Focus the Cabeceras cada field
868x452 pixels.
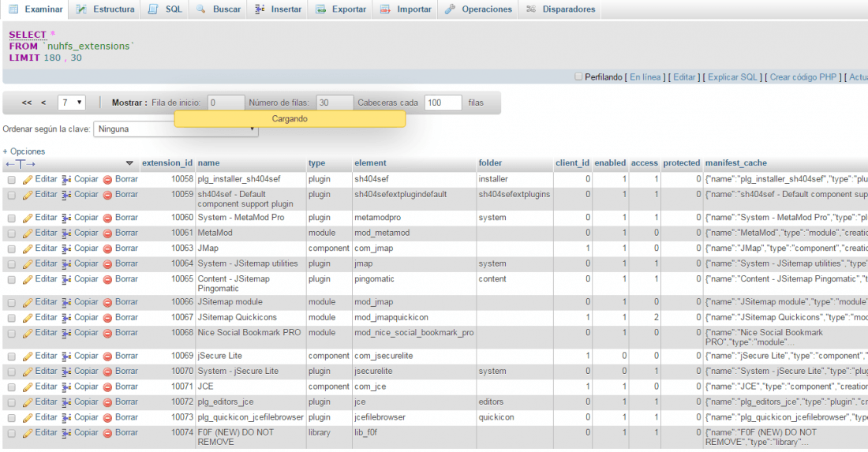pos(443,103)
